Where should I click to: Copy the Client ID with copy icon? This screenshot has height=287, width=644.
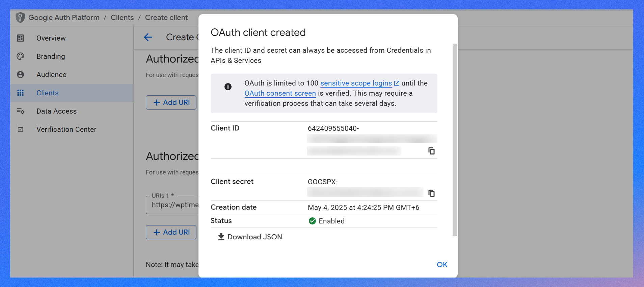(x=431, y=151)
